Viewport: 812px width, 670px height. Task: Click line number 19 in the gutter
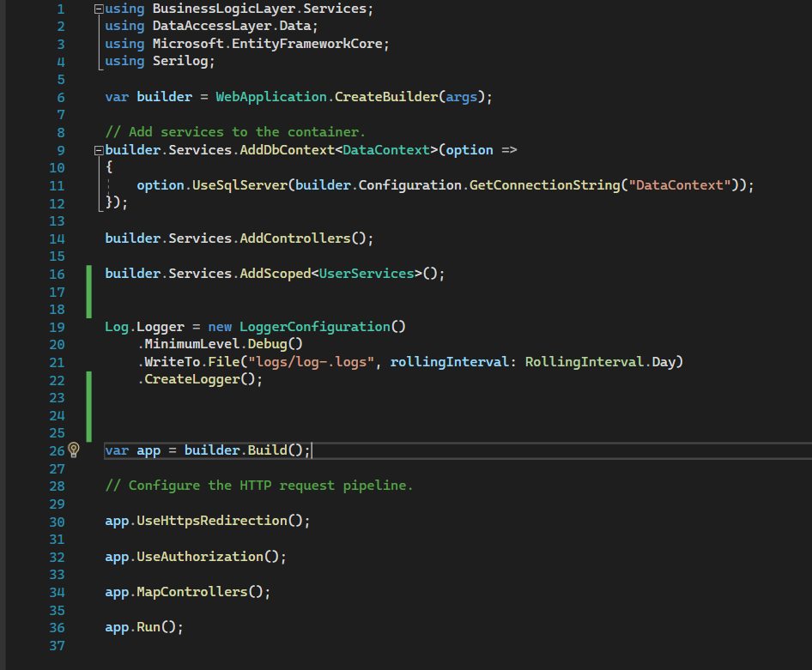pos(57,327)
